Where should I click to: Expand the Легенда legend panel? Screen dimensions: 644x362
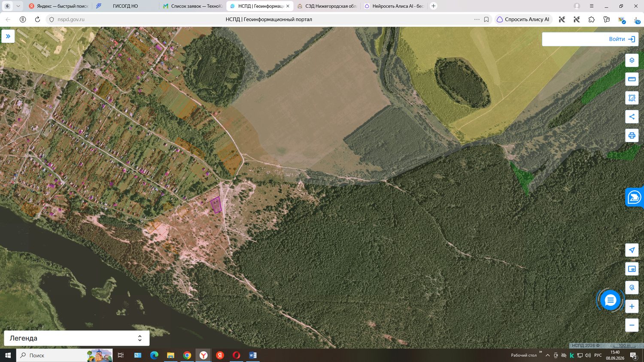tap(77, 338)
